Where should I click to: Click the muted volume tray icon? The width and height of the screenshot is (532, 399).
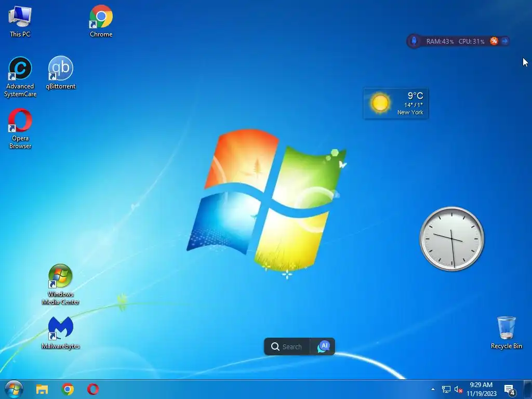click(458, 390)
